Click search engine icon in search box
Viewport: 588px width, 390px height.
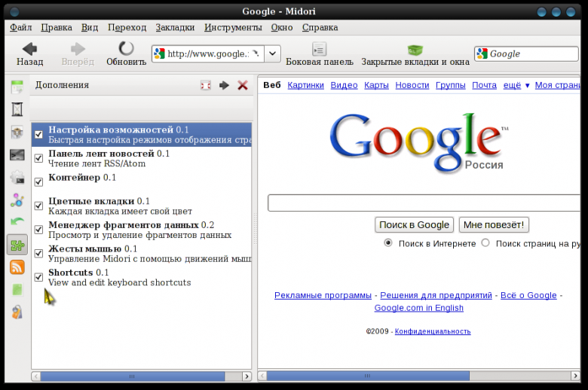point(482,53)
